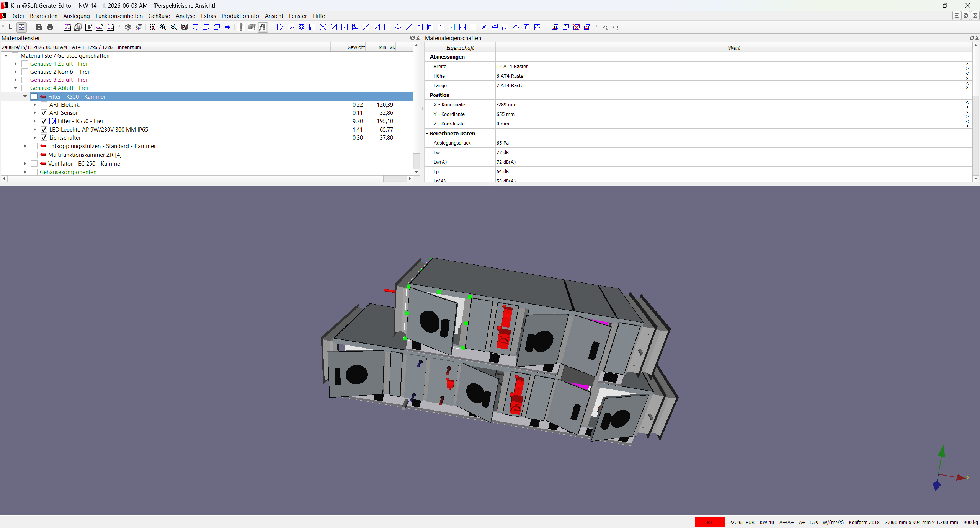Click the unit icon with lightning bolt
980x528 pixels.
point(409,27)
